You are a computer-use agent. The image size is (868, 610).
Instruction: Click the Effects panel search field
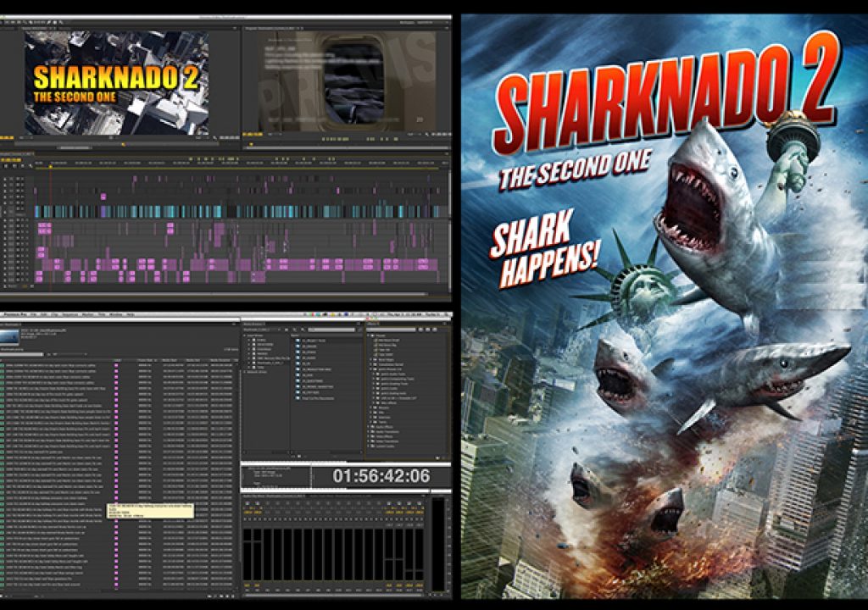[x=391, y=330]
